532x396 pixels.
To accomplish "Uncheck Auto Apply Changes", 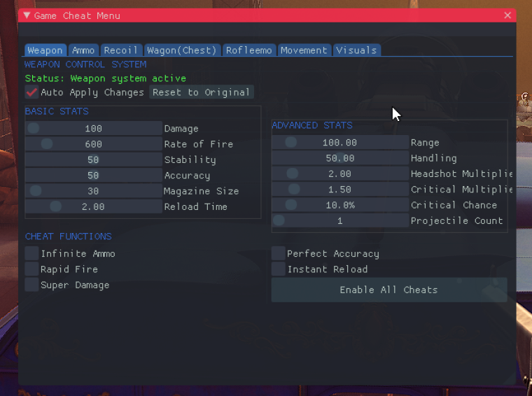I will [x=31, y=92].
